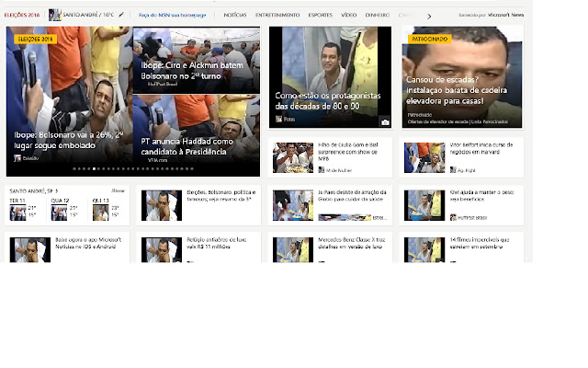This screenshot has height=368, width=588.
Task: Open '14 filmes imperdíveis' headline
Action: pos(480,243)
